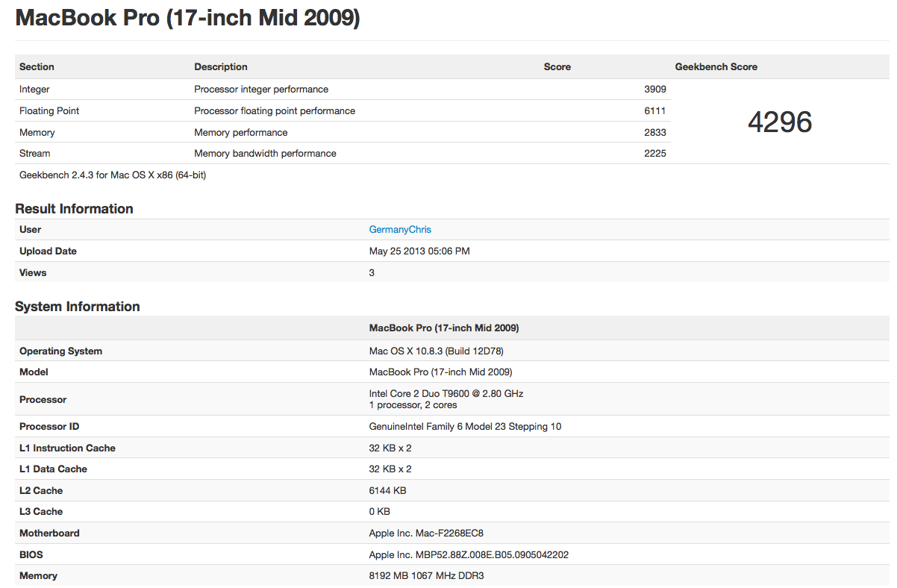Click the Floating Point score 6111
Screen dimensions: 897x588
click(x=655, y=111)
